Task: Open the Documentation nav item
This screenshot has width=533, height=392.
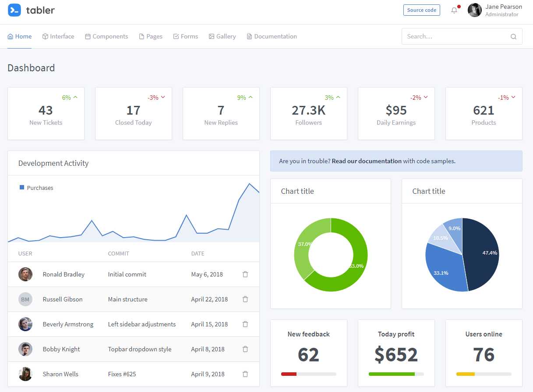Action: tap(272, 36)
